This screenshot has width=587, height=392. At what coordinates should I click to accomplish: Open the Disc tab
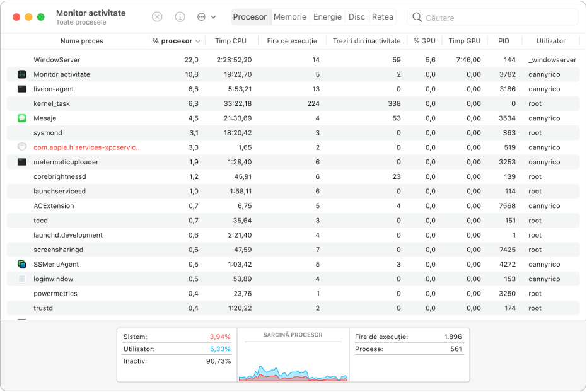(x=357, y=17)
